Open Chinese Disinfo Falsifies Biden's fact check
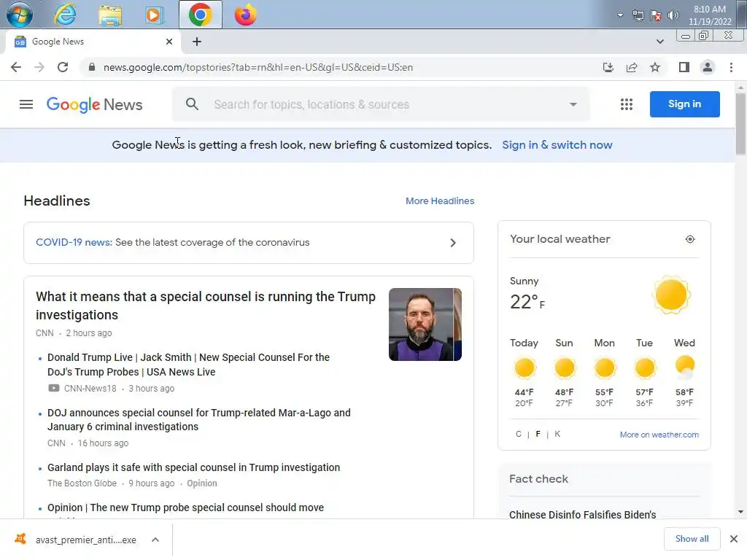This screenshot has width=747, height=560. point(582,515)
